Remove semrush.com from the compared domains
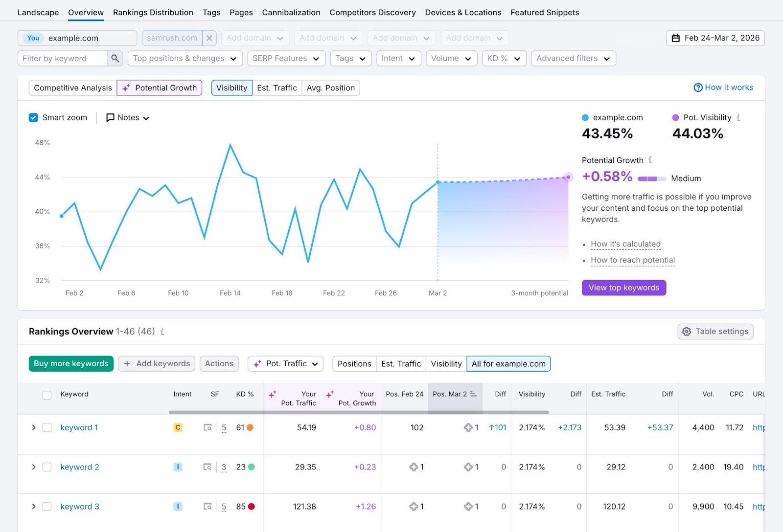 coord(209,38)
